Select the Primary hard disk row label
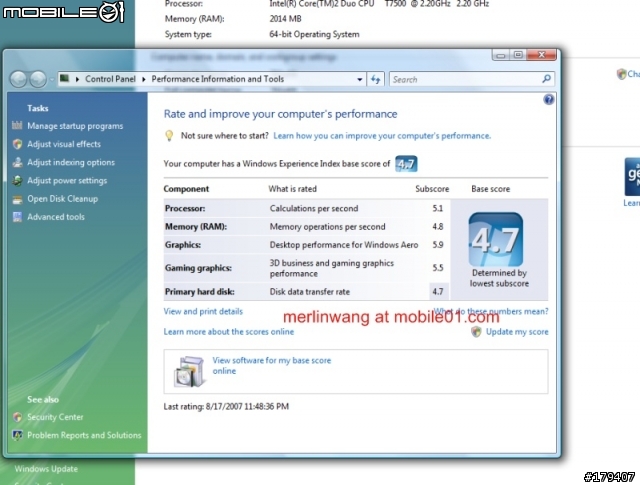 pos(200,292)
